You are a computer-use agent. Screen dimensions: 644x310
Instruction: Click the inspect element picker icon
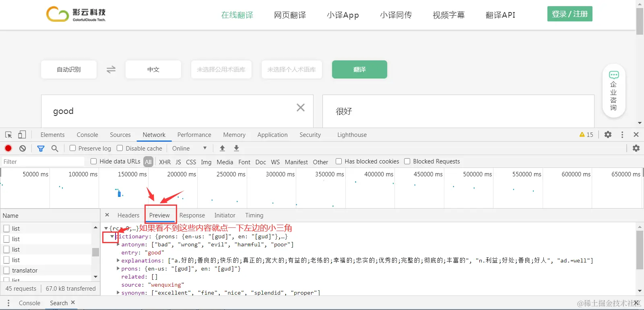[8, 135]
